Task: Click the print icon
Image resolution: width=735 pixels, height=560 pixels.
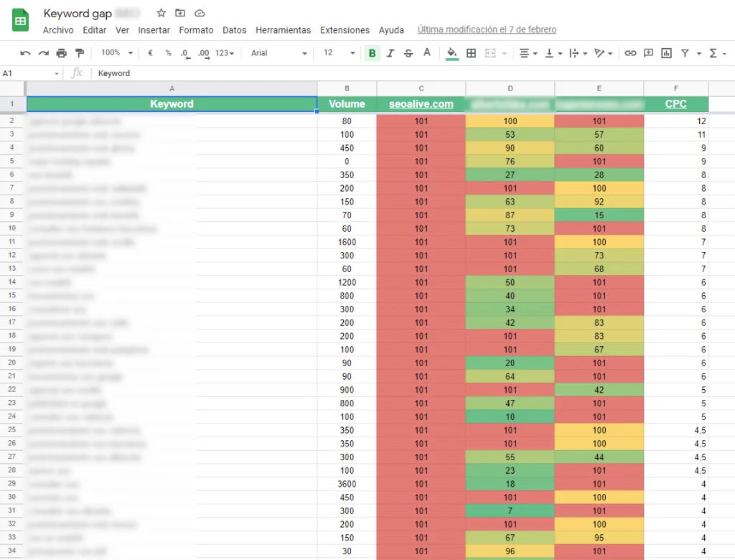Action: pos(61,53)
